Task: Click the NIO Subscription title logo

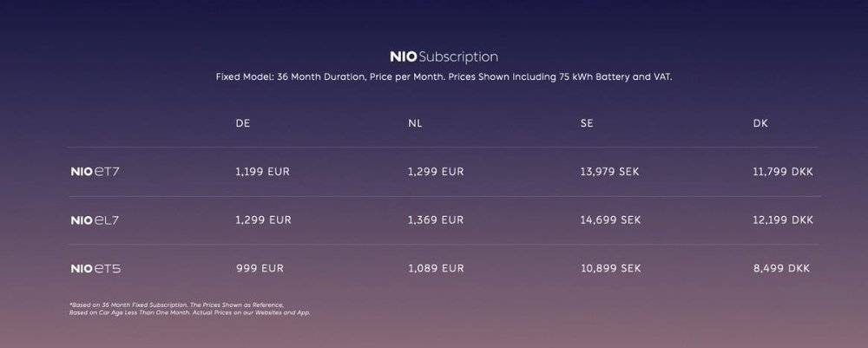Action: [444, 57]
